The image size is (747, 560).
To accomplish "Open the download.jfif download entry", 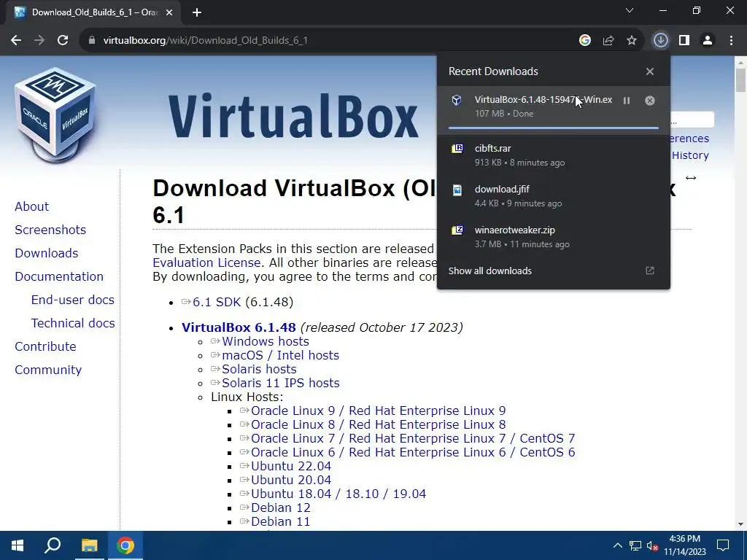I will (x=554, y=196).
